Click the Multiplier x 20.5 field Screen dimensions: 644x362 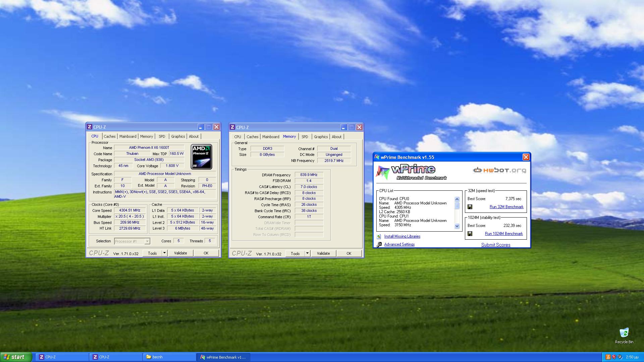pyautogui.click(x=130, y=217)
